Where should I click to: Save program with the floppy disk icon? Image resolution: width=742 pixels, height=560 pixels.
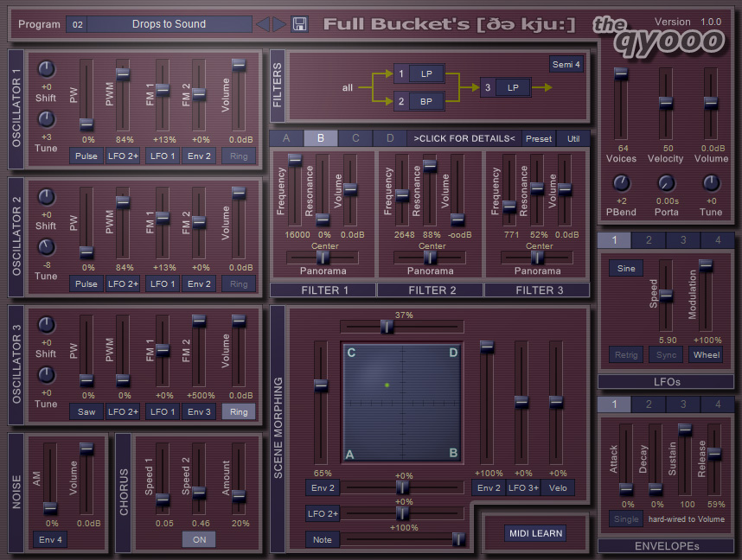[x=299, y=24]
